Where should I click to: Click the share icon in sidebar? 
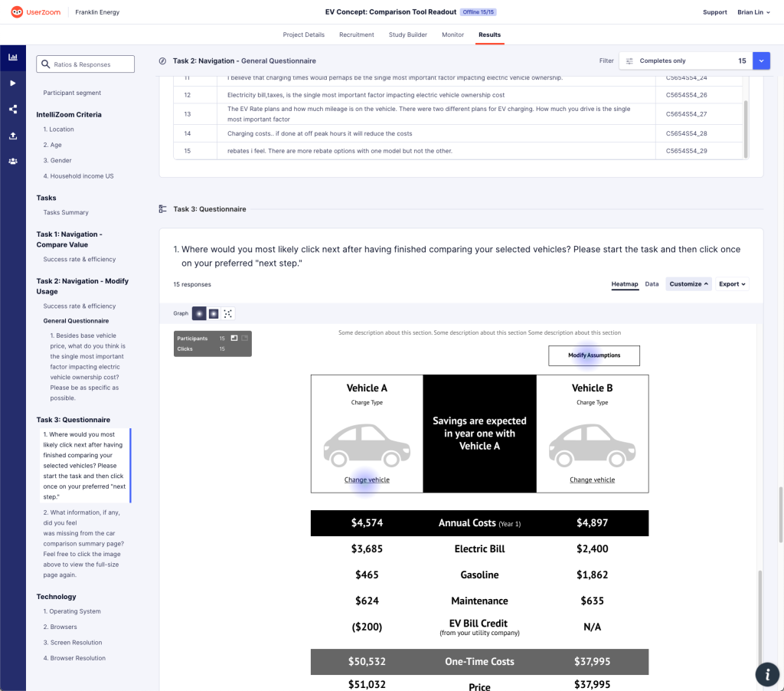click(13, 109)
